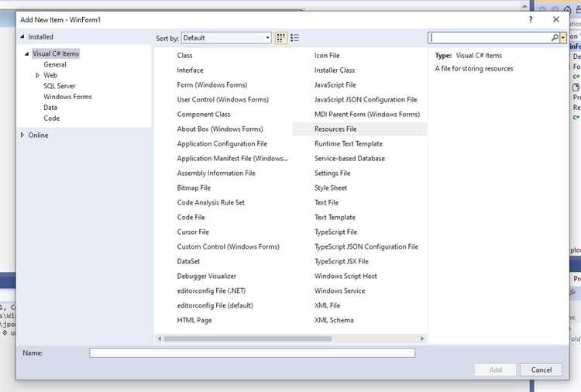Select Text File template
Viewport: 581px width, 392px height.
326,202
